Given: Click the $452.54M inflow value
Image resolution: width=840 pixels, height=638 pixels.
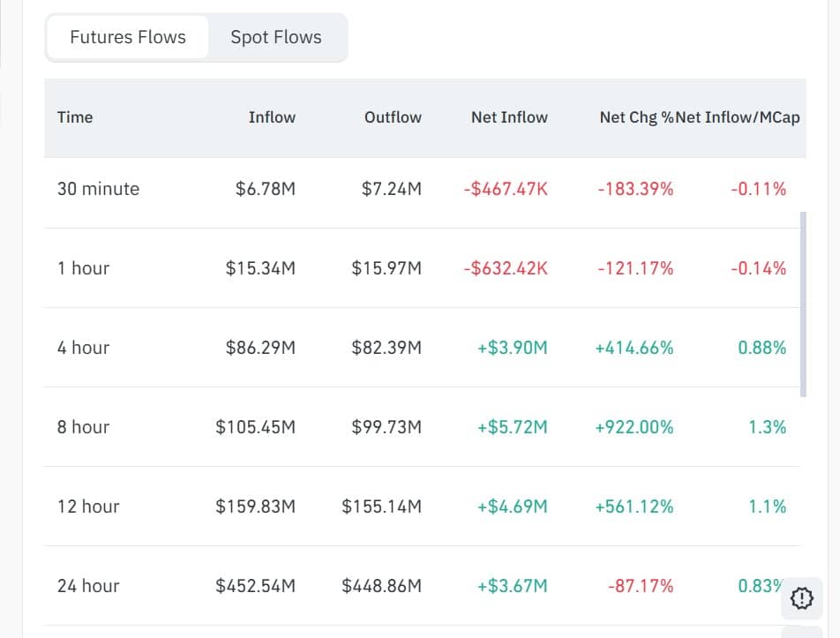Looking at the screenshot, I should click(255, 586).
